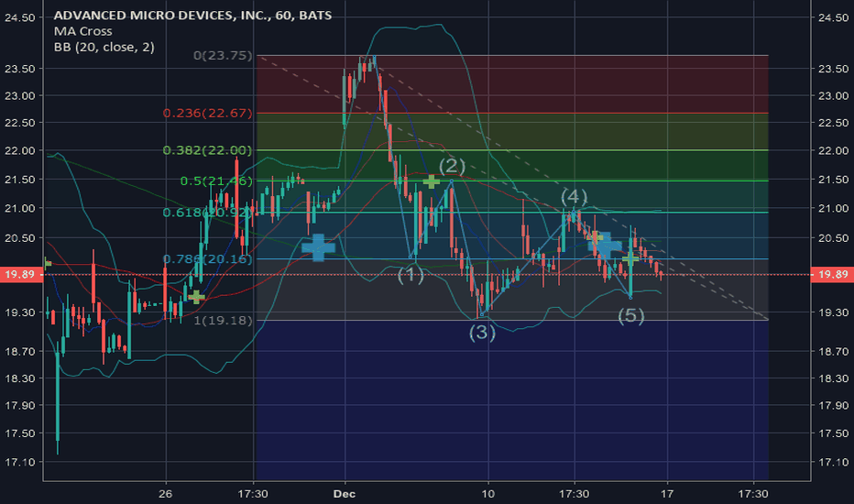Click the 0.236(22.67) retracement label
The image size is (854, 504).
click(x=207, y=114)
